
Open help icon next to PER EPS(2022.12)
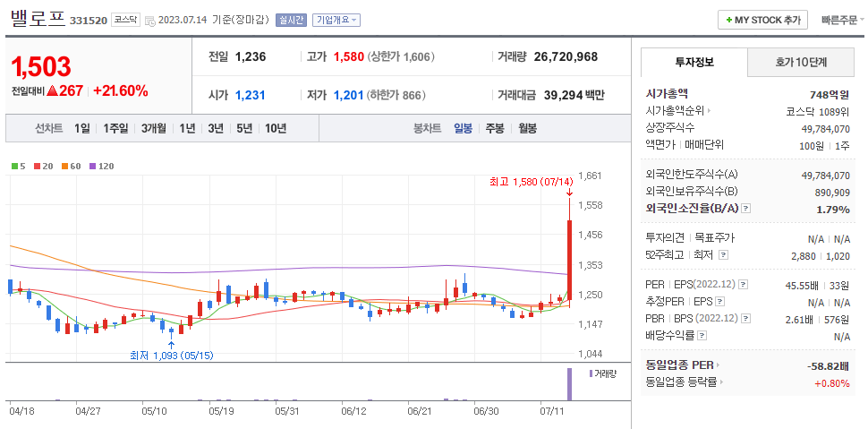tap(744, 284)
